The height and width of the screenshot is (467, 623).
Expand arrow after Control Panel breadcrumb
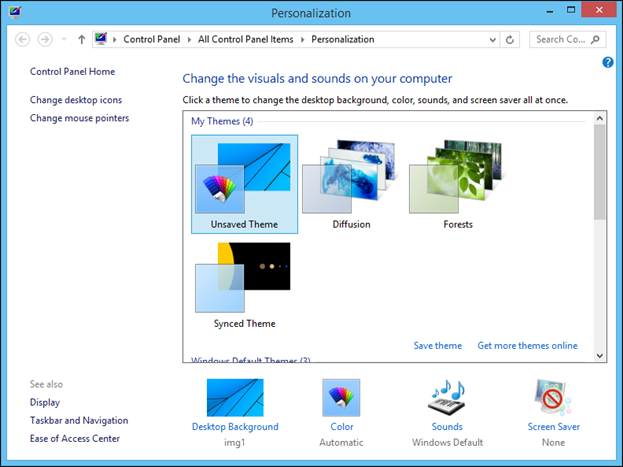[x=189, y=40]
